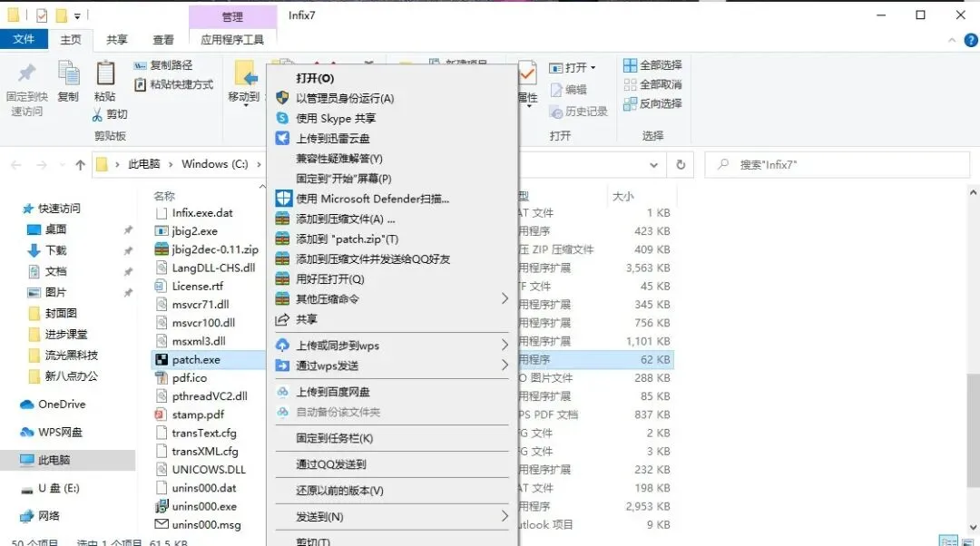Choose 打开(O) in context menu
This screenshot has width=980, height=546.
[x=393, y=78]
